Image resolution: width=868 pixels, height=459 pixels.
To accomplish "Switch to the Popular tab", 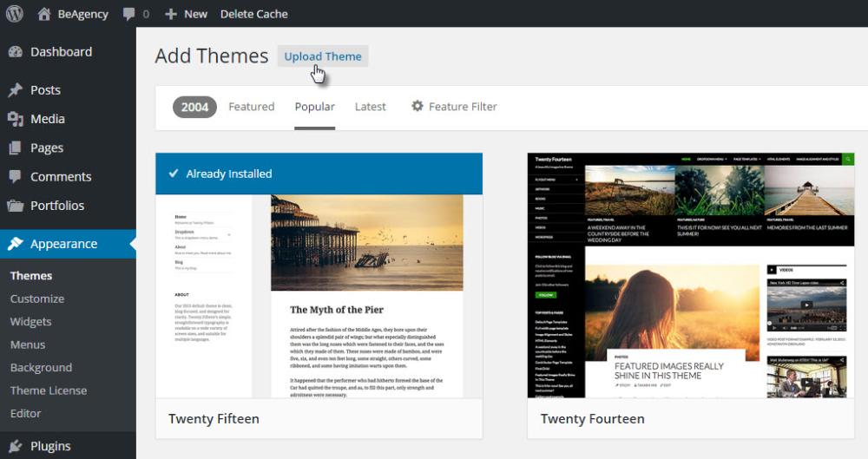I will coord(314,107).
